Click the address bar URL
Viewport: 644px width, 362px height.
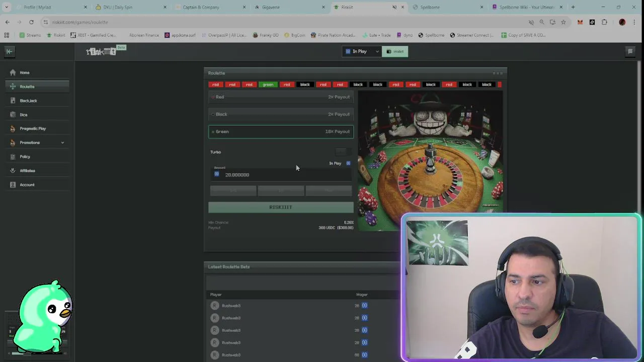point(80,22)
